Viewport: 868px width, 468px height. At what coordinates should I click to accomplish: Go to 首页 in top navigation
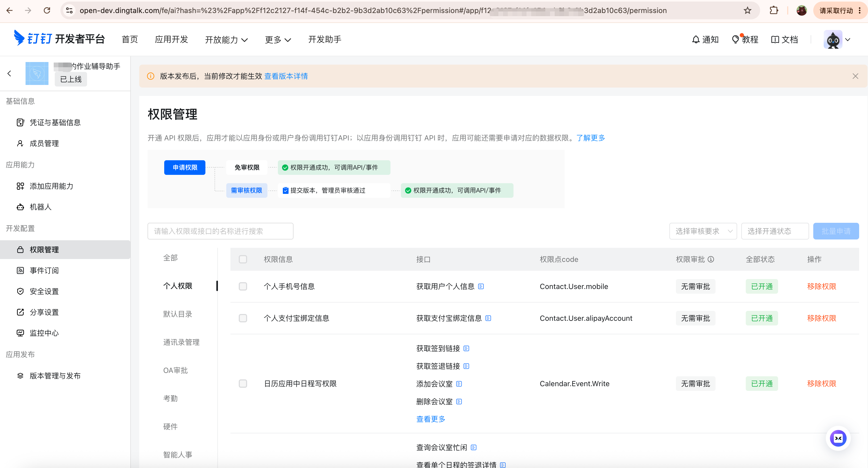click(130, 39)
